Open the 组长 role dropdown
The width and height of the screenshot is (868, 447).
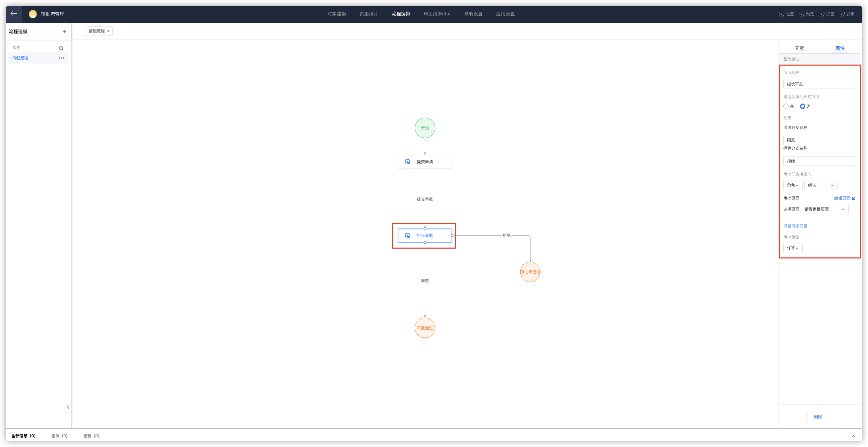[x=820, y=185]
